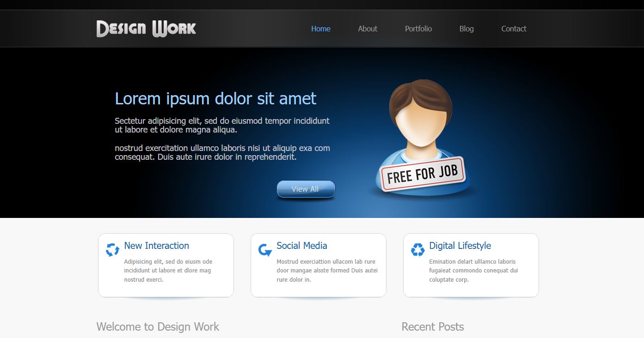Go to the About page
Image resolution: width=644 pixels, height=338 pixels.
(x=368, y=29)
